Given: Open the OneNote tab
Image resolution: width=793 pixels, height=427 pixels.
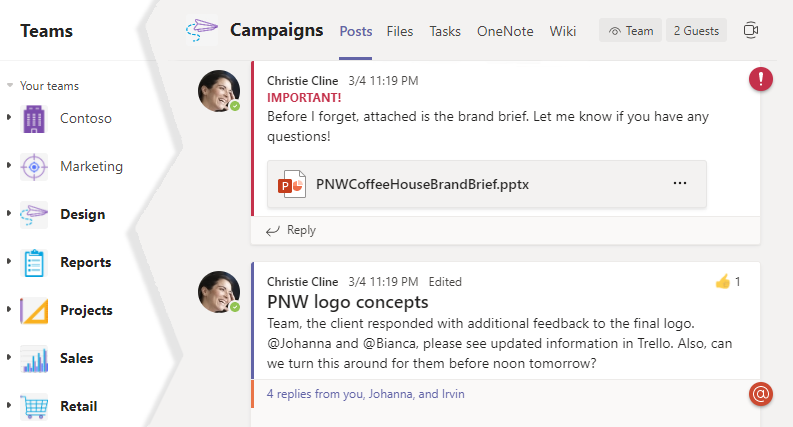Looking at the screenshot, I should [505, 31].
